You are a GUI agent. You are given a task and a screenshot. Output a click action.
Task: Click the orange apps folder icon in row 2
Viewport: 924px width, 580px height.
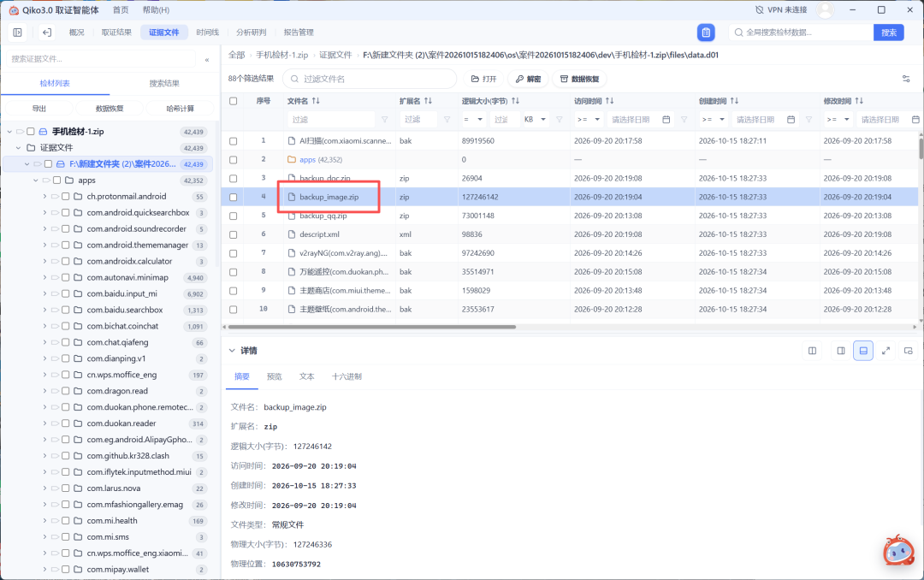point(291,160)
